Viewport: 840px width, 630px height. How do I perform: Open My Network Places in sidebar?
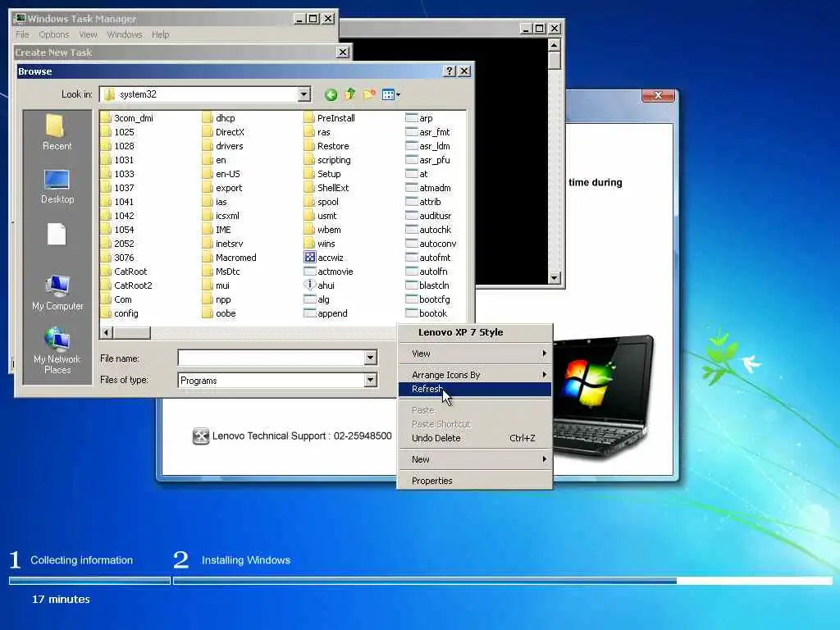pos(57,351)
